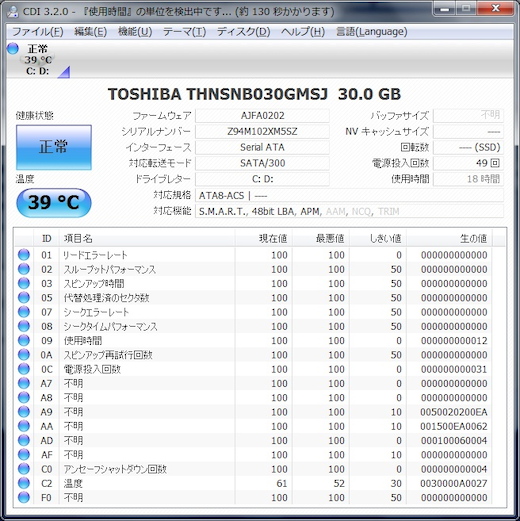Click the 対応規格 field ATA8-ACS
520x521 pixels.
[x=349, y=195]
